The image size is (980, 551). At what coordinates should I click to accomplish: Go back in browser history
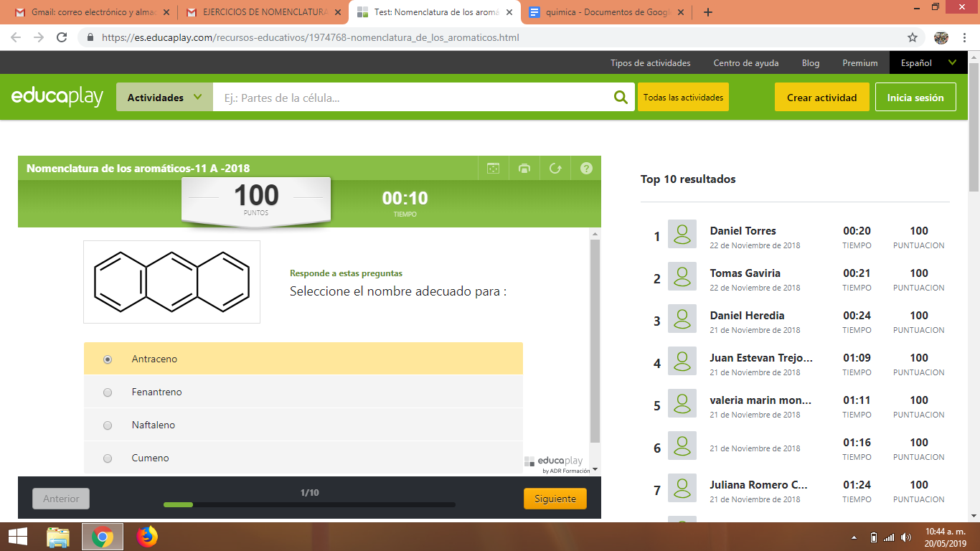tap(16, 37)
